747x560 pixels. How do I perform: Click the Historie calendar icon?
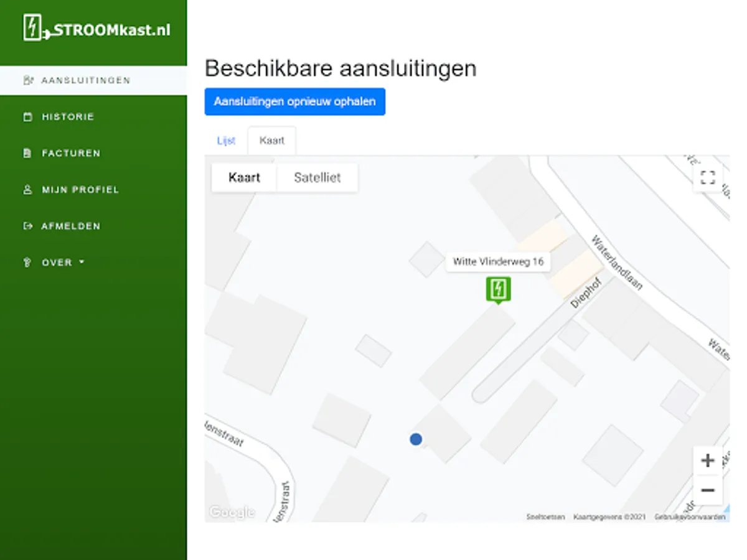(x=27, y=117)
